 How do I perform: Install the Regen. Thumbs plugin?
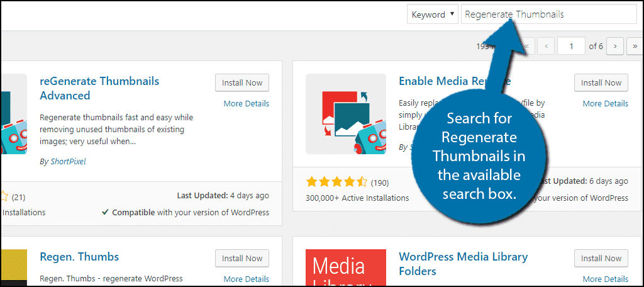(x=242, y=258)
